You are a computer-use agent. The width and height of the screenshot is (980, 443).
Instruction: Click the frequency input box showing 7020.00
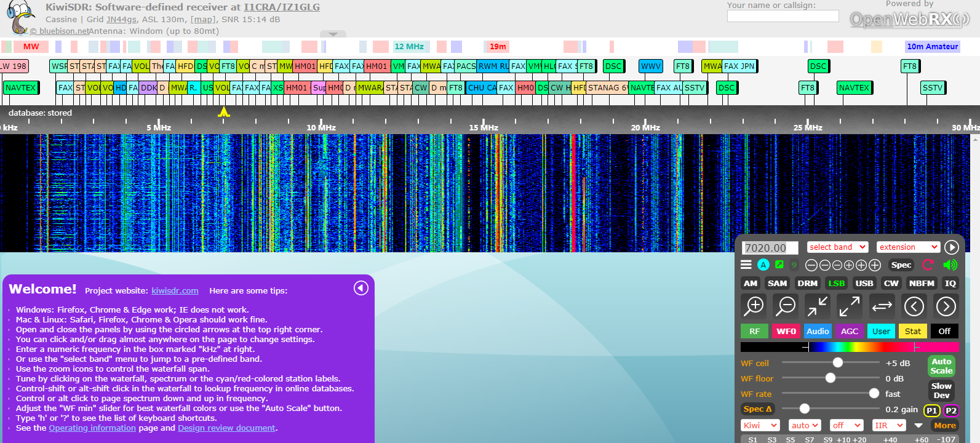pyautogui.click(x=770, y=248)
